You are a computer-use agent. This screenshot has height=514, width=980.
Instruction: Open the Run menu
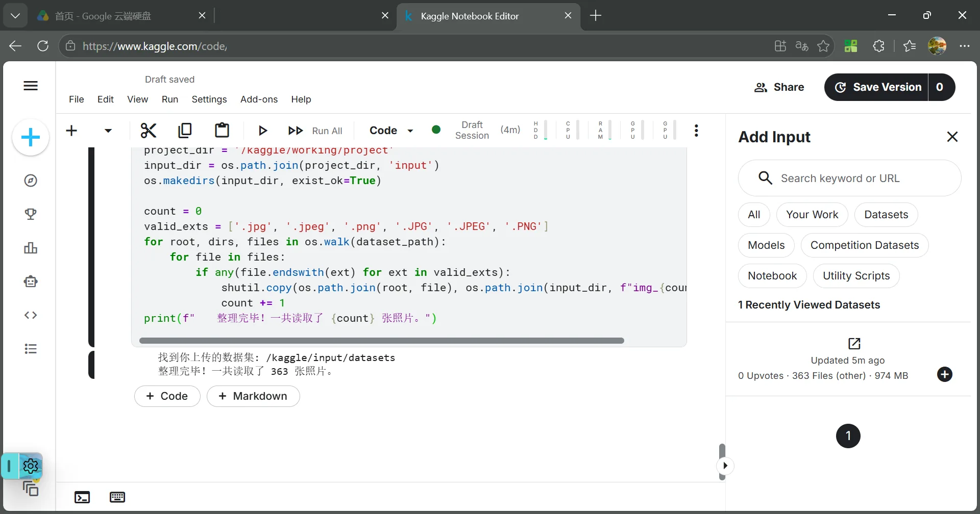(170, 99)
